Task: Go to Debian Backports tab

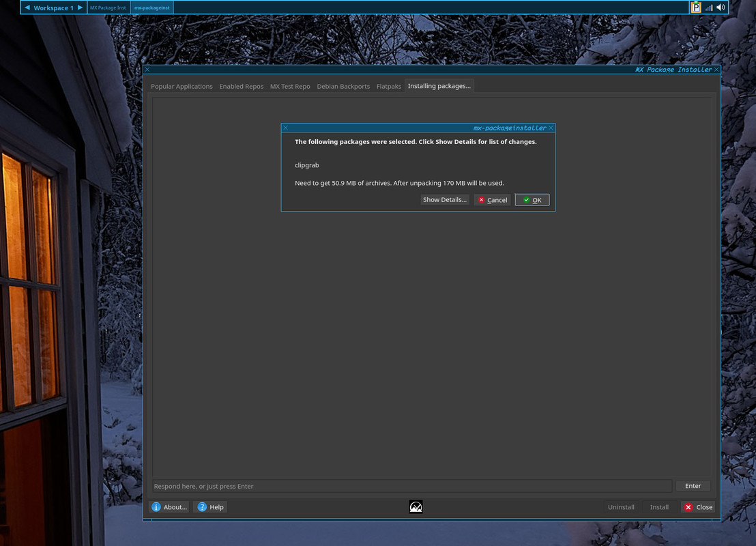Action: 343,87
